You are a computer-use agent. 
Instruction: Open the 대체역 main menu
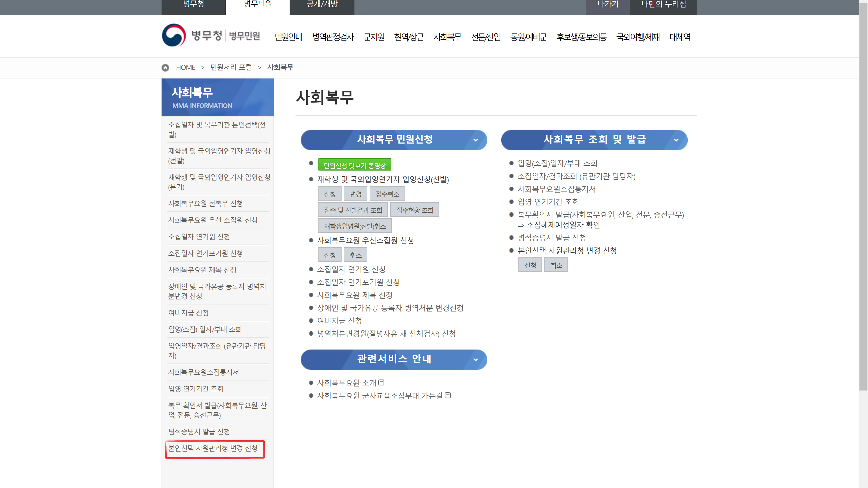pyautogui.click(x=680, y=37)
